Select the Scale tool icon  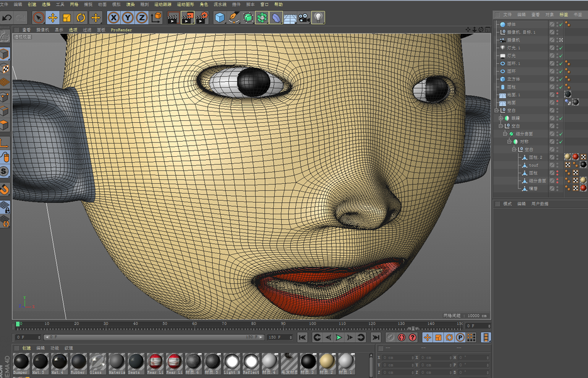pyautogui.click(x=67, y=18)
